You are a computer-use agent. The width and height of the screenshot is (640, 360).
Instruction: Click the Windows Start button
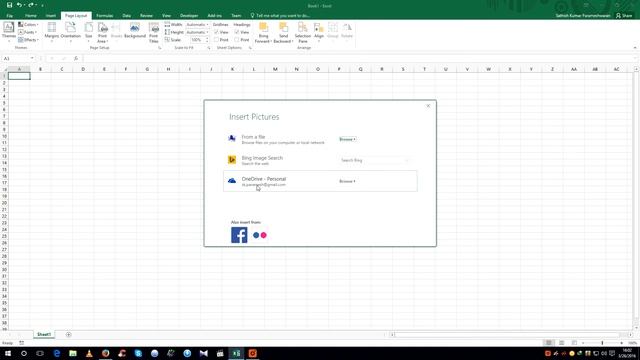click(8, 353)
